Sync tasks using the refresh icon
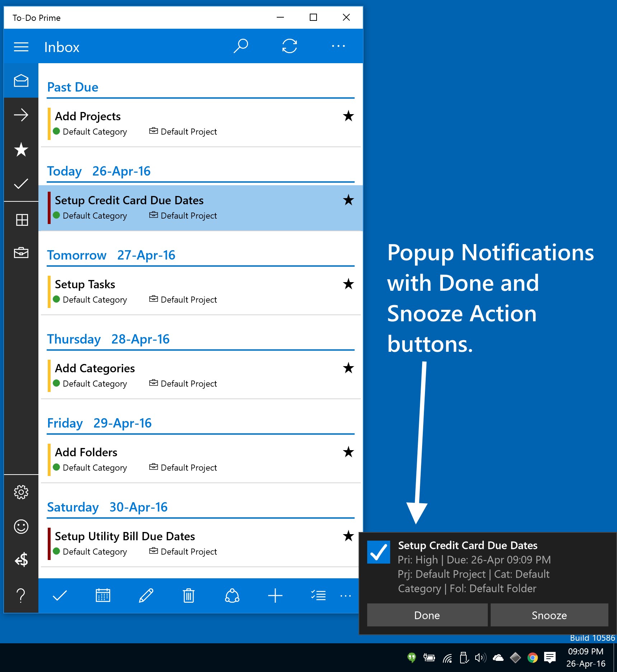This screenshot has height=672, width=617. click(289, 46)
